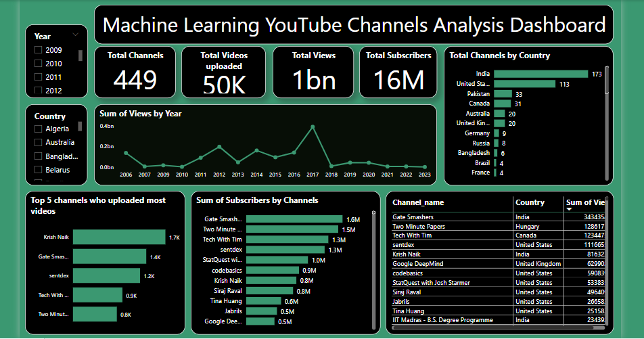
Task: Sort table by Country column header
Action: pos(530,202)
